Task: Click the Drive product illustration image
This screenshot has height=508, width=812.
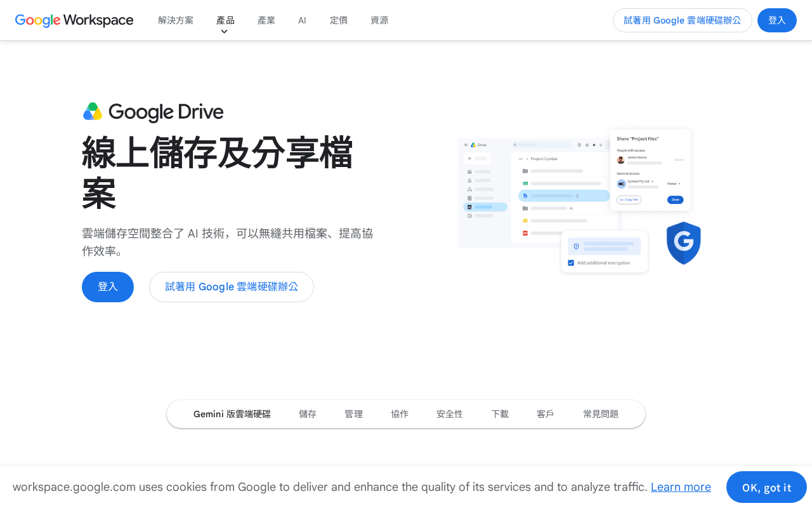Action: (x=579, y=201)
